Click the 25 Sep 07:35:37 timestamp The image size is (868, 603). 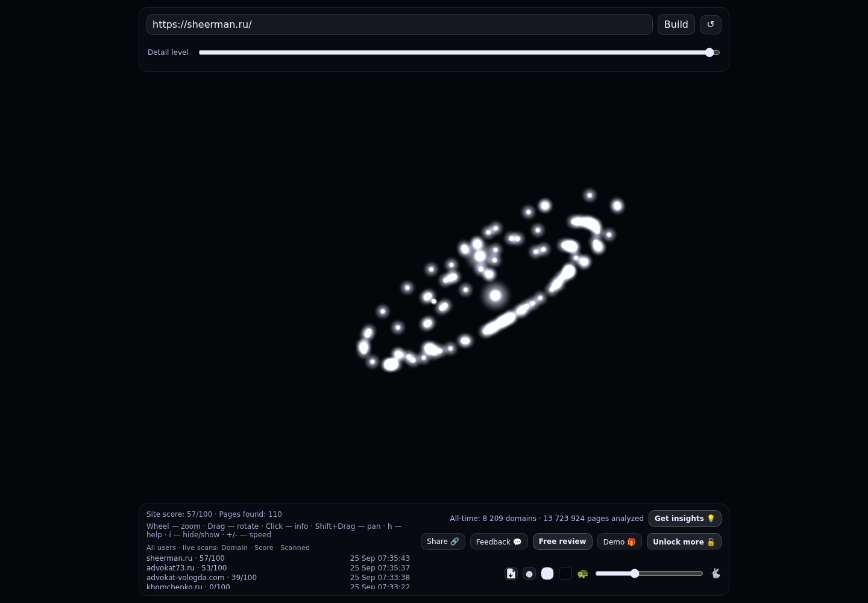[x=380, y=568]
